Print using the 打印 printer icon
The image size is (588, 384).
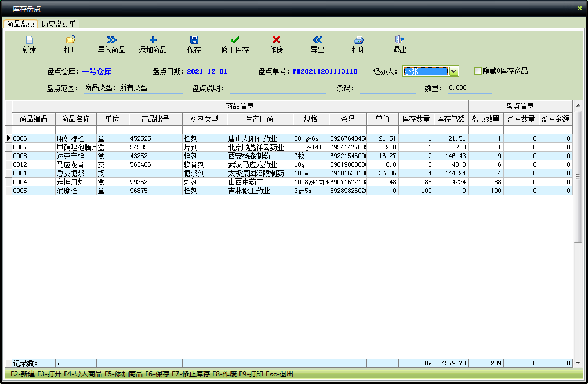coord(359,40)
